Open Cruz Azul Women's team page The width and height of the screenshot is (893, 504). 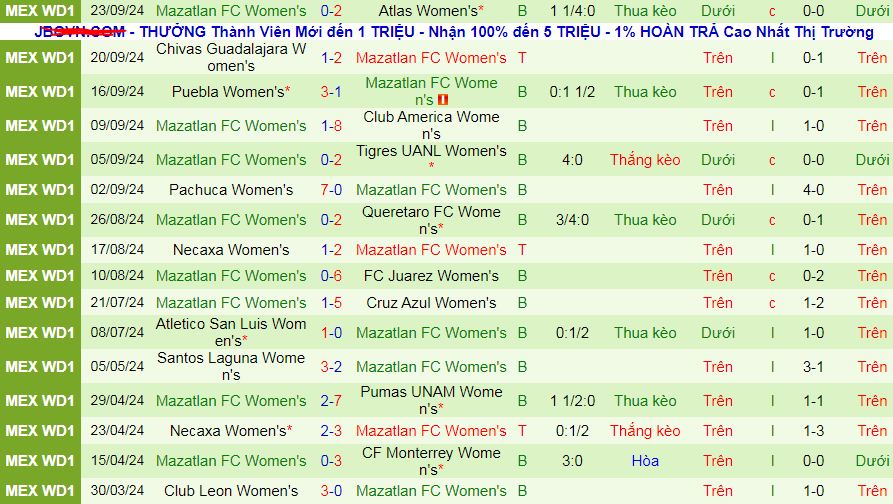tap(431, 303)
